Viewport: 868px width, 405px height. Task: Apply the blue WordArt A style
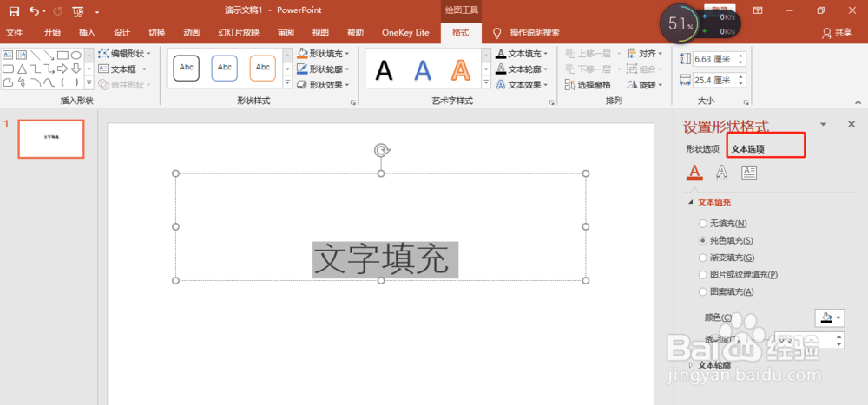pyautogui.click(x=423, y=70)
